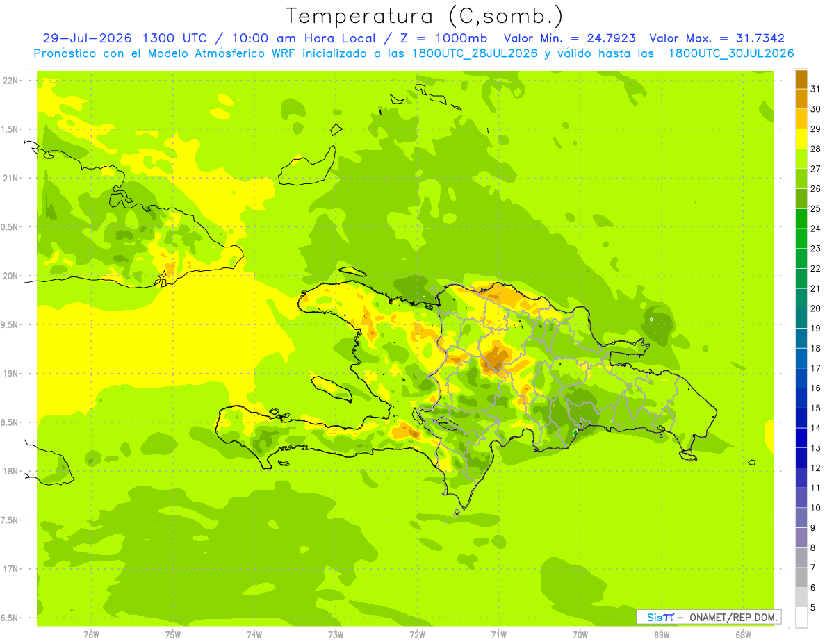
Task: Click the '22N' latitude label
Action: pyautogui.click(x=11, y=81)
